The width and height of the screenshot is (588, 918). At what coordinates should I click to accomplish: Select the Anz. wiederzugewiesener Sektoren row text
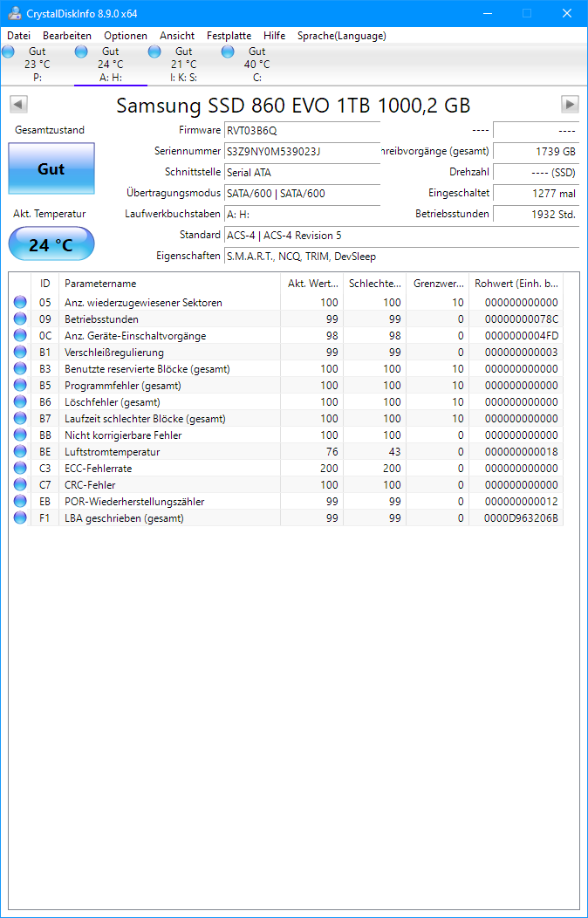pyautogui.click(x=143, y=303)
